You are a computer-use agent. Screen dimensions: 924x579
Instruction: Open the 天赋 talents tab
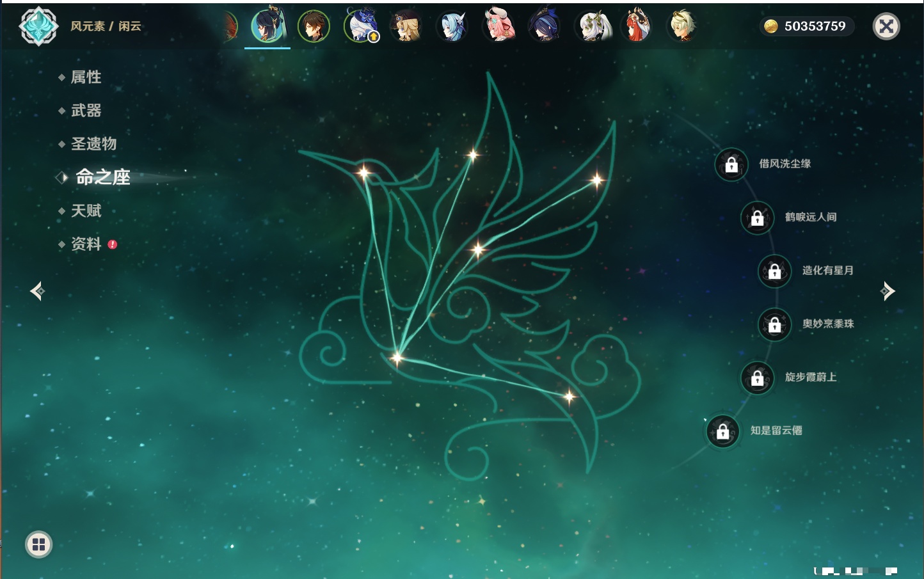click(x=86, y=210)
